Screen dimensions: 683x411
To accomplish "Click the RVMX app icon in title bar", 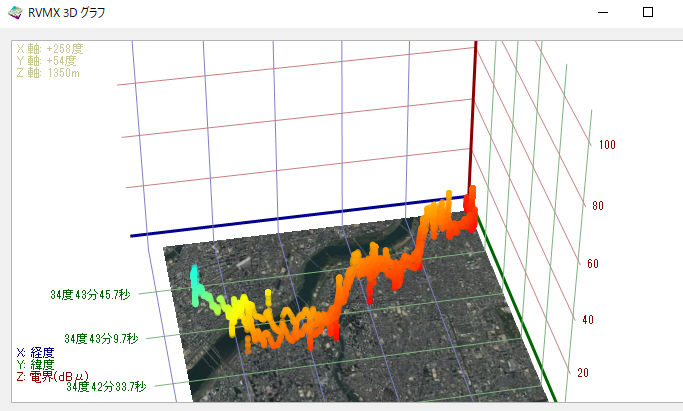I will click(13, 13).
